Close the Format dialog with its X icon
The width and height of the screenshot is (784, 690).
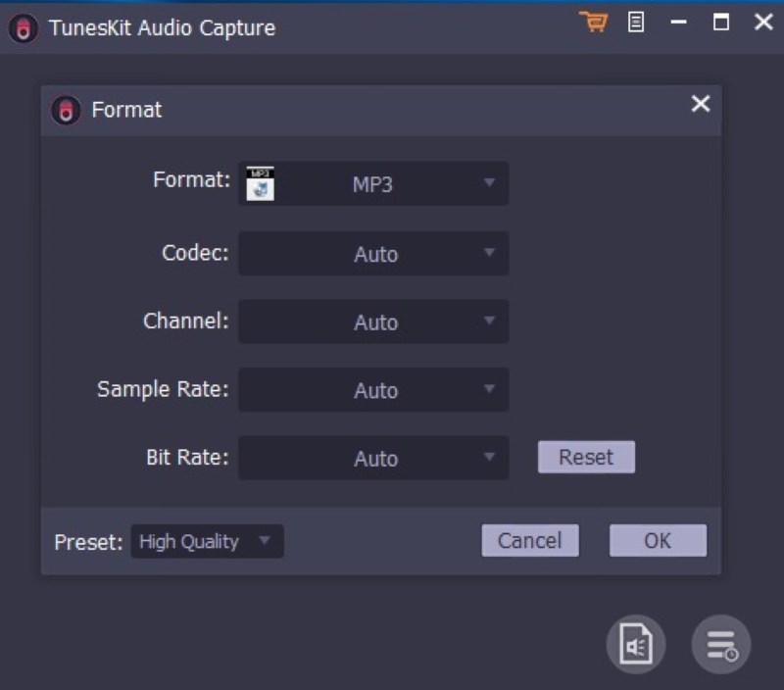(x=701, y=104)
